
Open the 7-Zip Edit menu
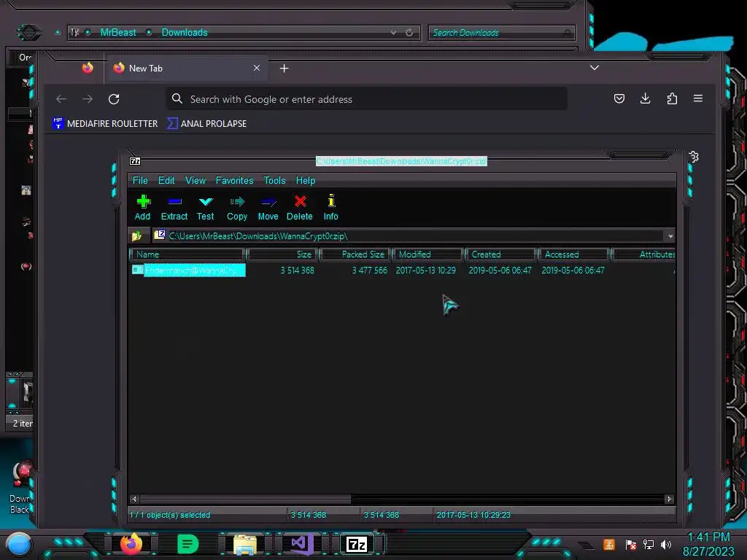pos(166,181)
